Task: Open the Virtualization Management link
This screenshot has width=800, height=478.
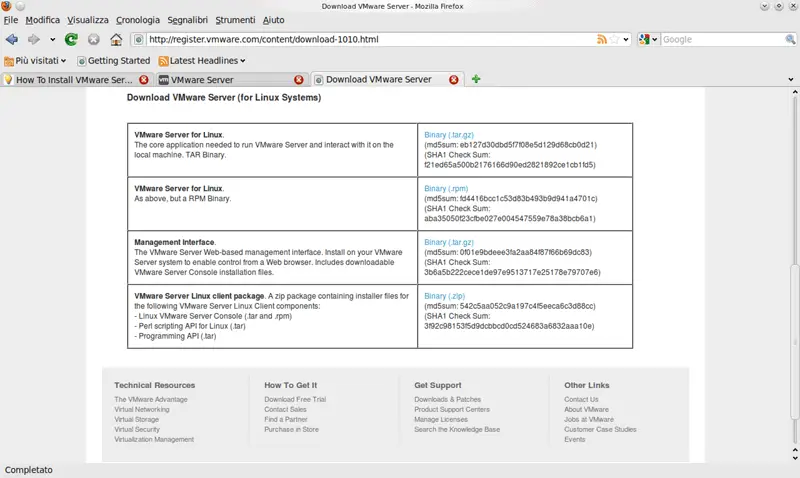Action: click(x=154, y=439)
